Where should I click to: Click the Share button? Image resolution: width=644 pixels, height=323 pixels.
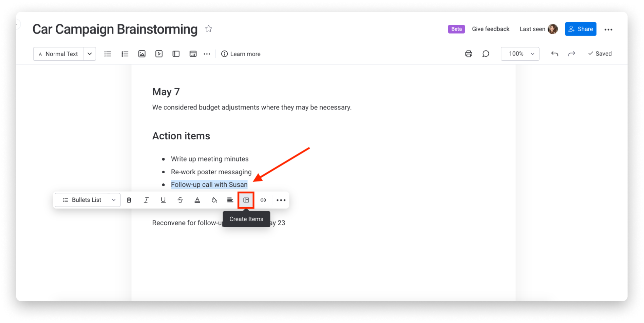pos(581,29)
